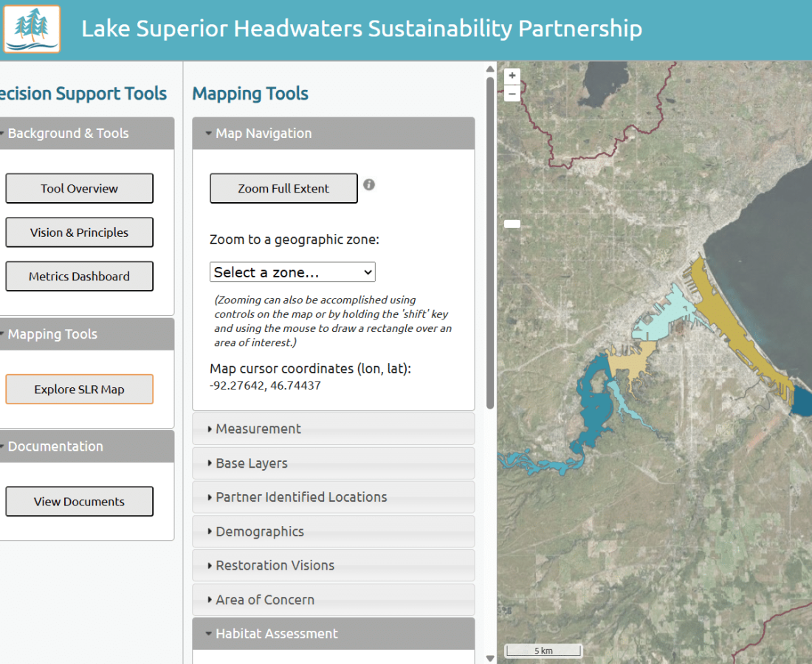Click the panel scrollbar up arrow
This screenshot has height=664, width=812.
click(x=490, y=69)
